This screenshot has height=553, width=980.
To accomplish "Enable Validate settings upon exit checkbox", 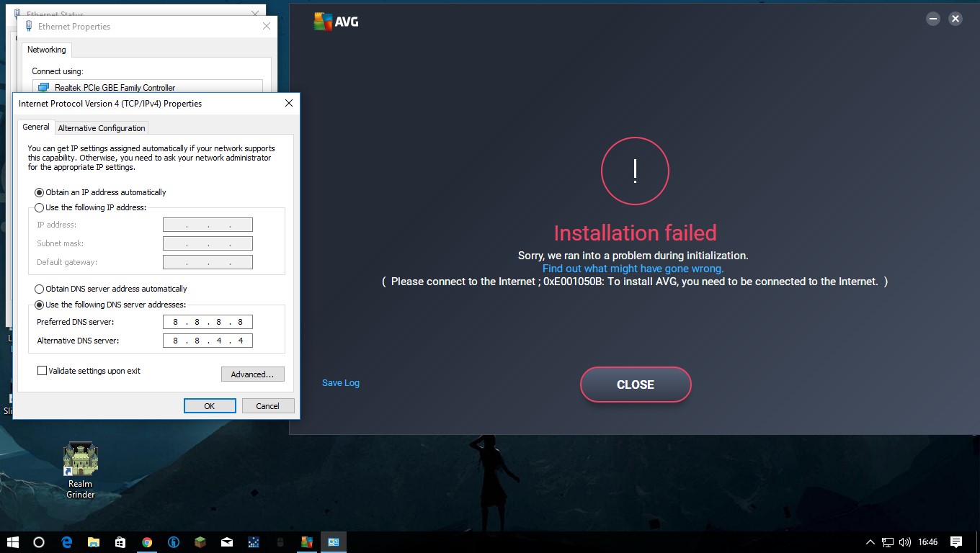I will [43, 371].
